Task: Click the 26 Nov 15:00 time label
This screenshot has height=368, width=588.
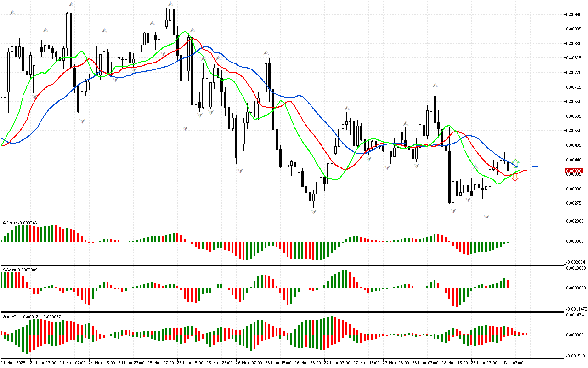Action: [278, 362]
